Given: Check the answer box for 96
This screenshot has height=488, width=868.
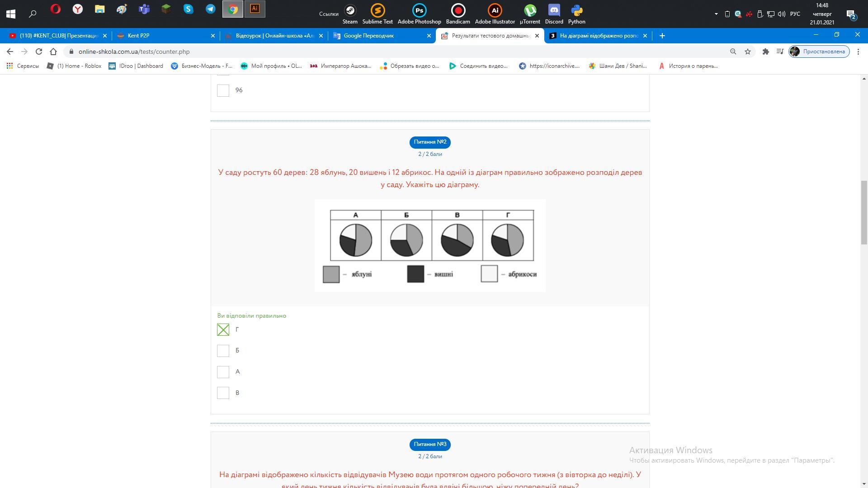Looking at the screenshot, I should pyautogui.click(x=223, y=90).
